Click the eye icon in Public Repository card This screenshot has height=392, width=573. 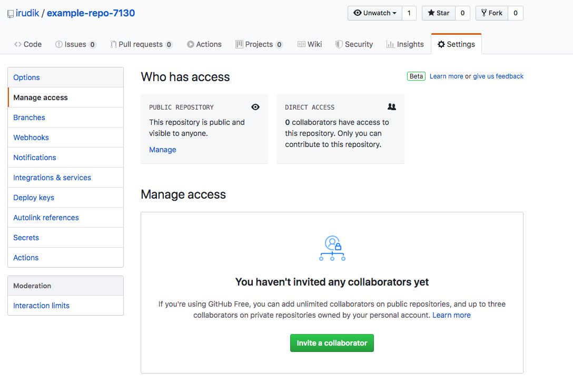(x=255, y=107)
